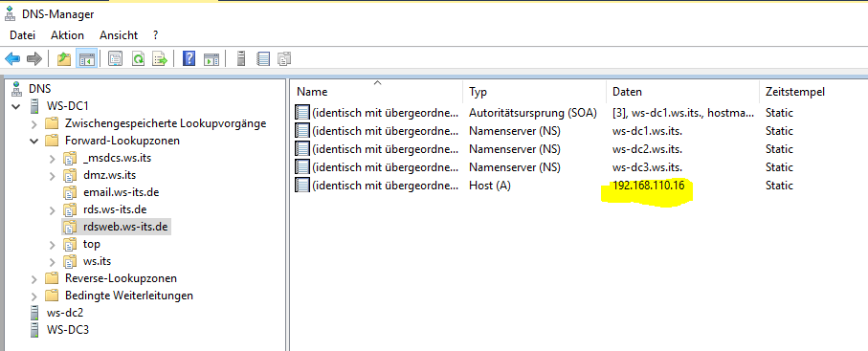Click the Zwischengespeicherte Lookupvorgänge folder icon
This screenshot has width=868, height=351.
(52, 123)
